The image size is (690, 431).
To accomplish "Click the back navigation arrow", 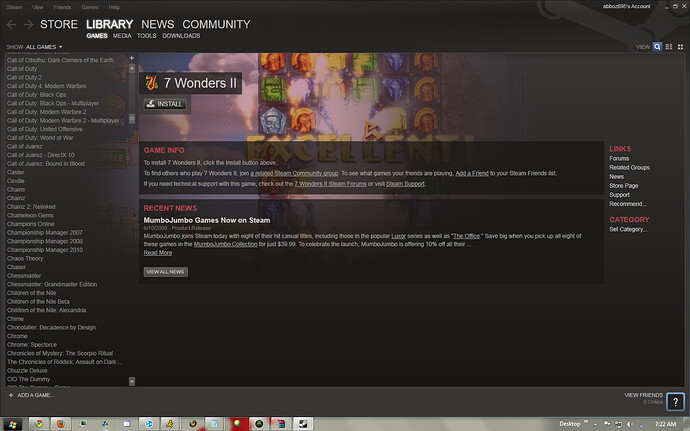I will [x=11, y=24].
